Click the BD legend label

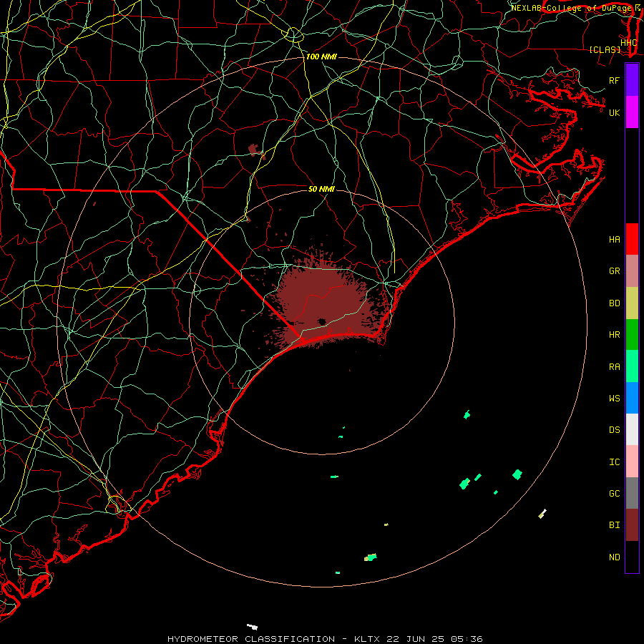click(615, 303)
